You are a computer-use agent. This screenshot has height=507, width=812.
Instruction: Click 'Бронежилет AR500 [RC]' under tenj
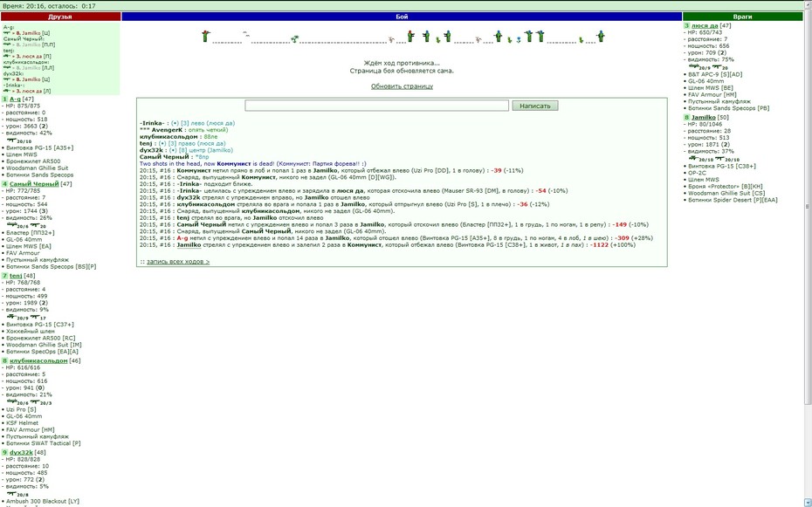40,338
